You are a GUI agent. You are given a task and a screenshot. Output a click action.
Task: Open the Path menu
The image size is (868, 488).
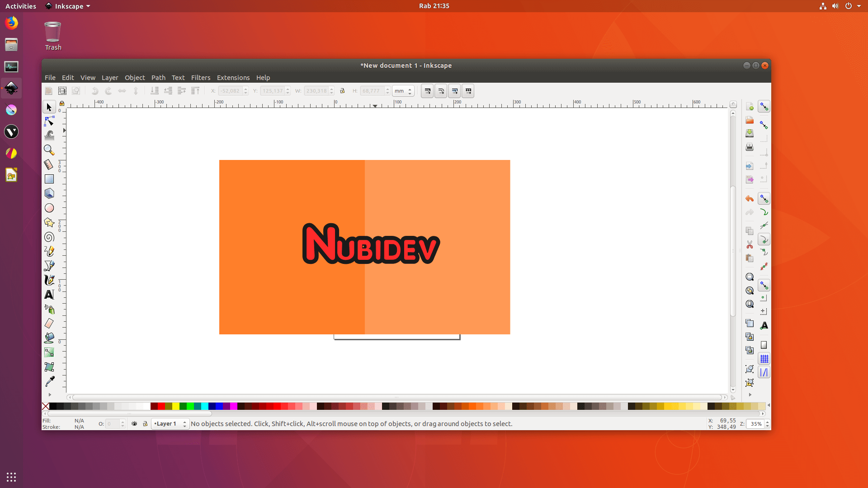tap(159, 77)
